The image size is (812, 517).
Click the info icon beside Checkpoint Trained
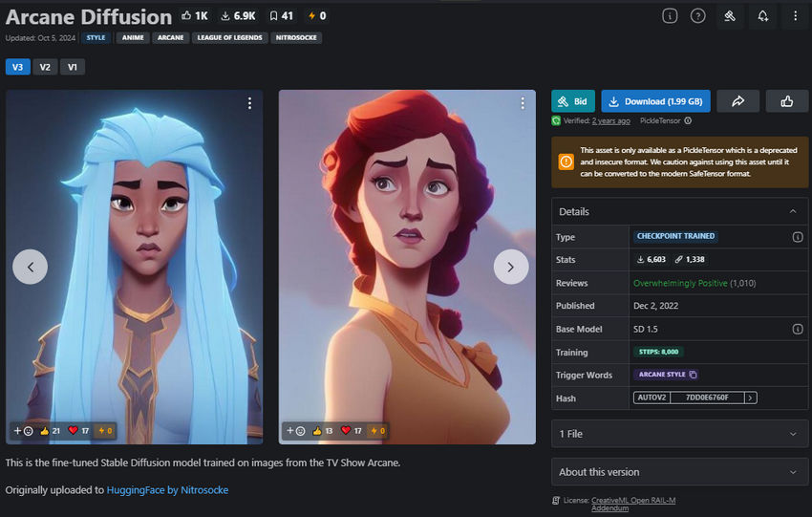pyautogui.click(x=798, y=237)
